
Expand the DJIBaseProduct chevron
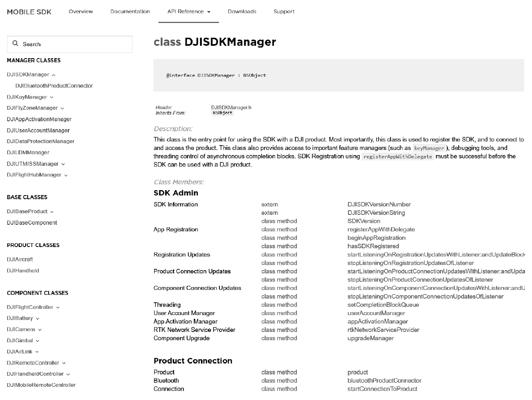52,212
